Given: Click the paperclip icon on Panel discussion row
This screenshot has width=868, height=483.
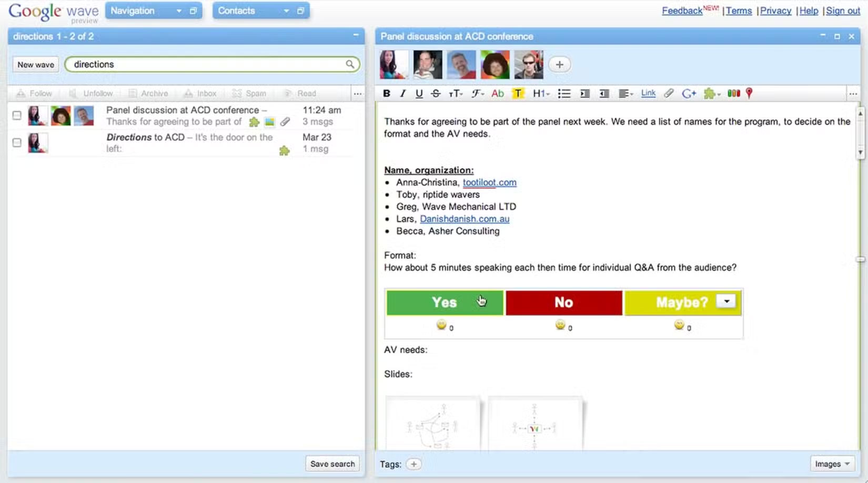Looking at the screenshot, I should coord(285,122).
